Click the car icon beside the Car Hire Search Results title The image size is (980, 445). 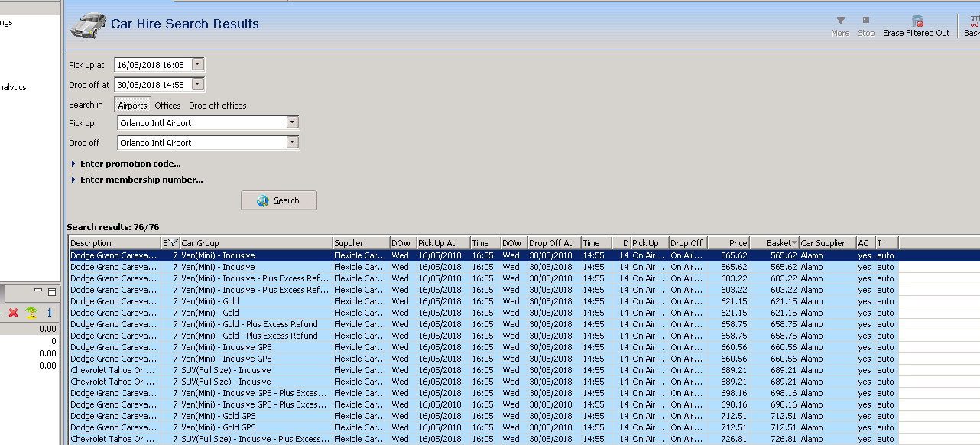88,25
